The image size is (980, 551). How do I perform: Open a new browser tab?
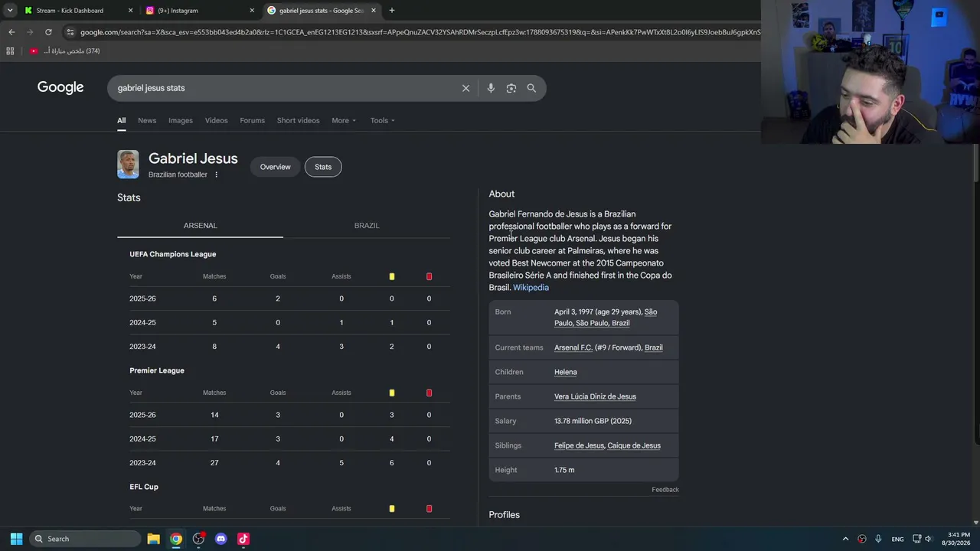tap(392, 11)
